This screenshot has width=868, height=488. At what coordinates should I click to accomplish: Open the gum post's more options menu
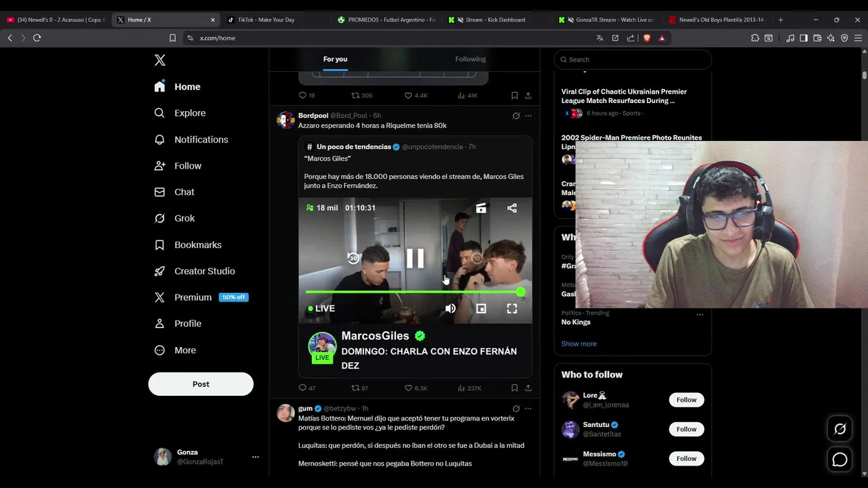click(528, 409)
